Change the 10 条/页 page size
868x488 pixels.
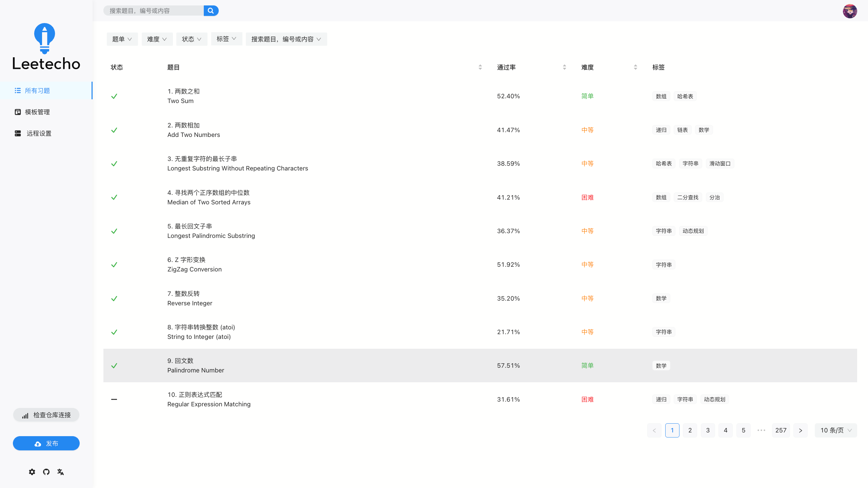tap(835, 430)
